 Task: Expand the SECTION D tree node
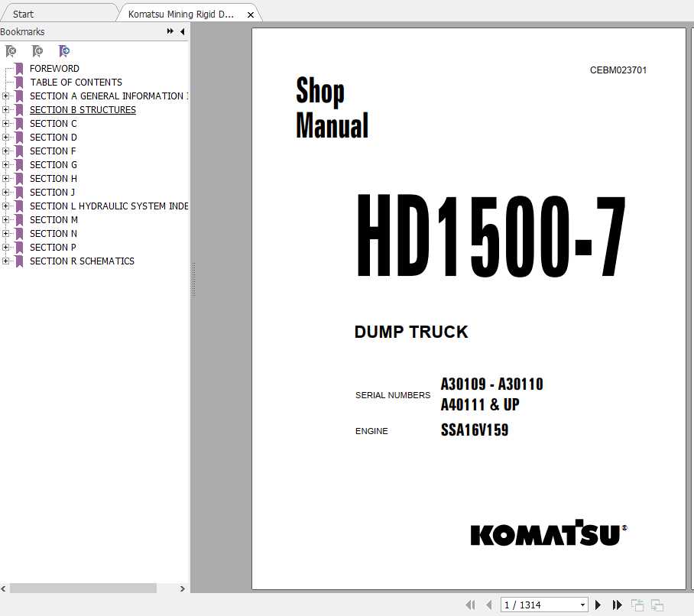coord(5,137)
